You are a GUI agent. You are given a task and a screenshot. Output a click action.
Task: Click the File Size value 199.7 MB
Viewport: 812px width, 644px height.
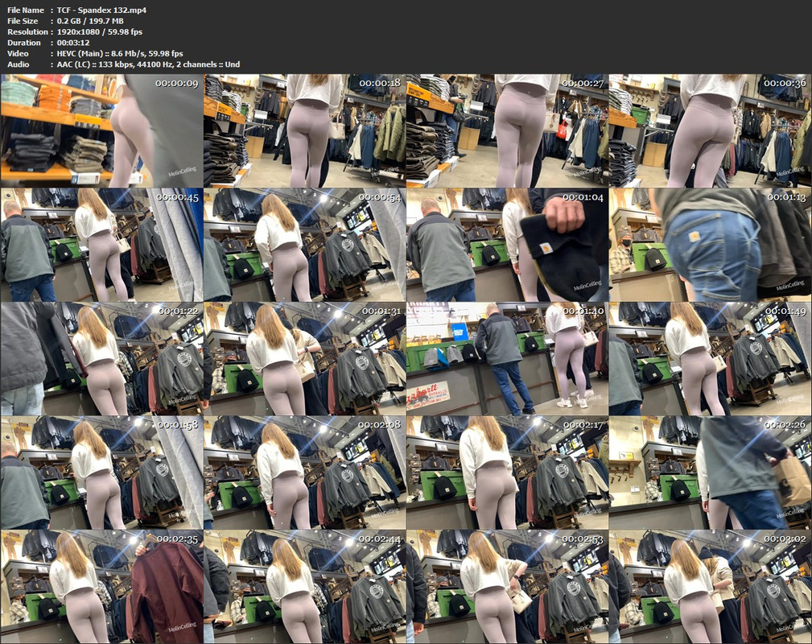(90, 21)
